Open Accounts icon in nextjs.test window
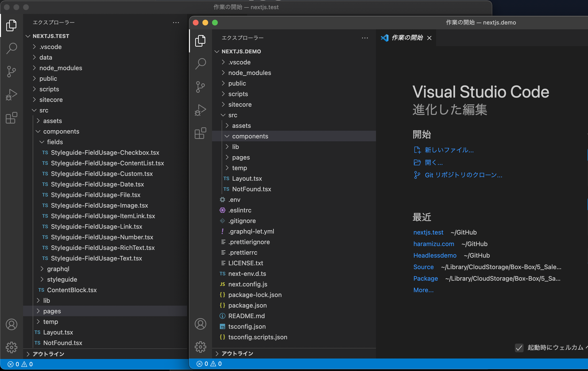Screen dimensions: 588x371 (12, 324)
